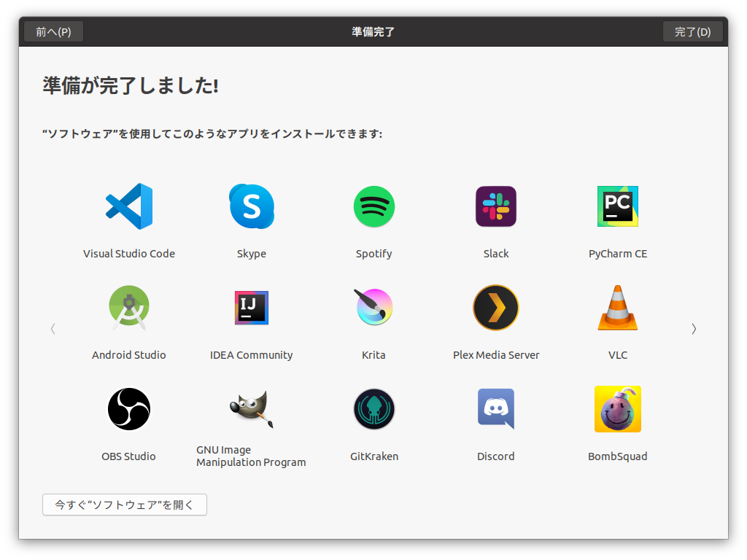
Task: Open the IDEA Community icon
Action: (x=252, y=308)
